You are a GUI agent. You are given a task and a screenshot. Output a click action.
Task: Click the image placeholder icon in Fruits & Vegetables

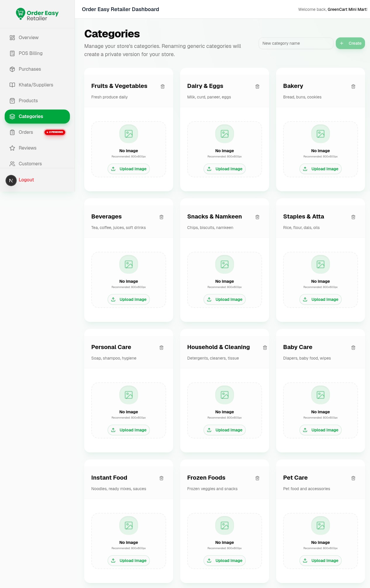129,134
